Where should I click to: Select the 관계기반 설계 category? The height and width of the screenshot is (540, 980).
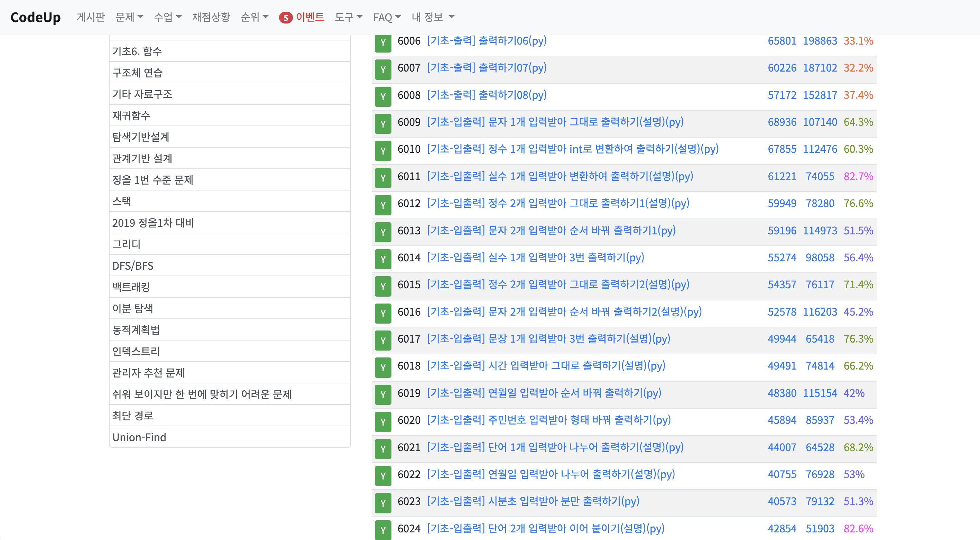click(x=230, y=158)
